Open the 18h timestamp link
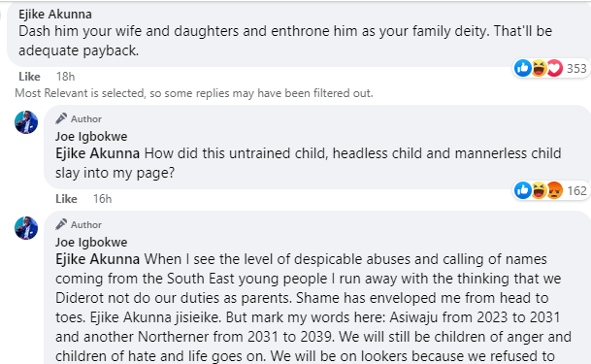Image resolution: width=591 pixels, height=364 pixels. point(66,77)
